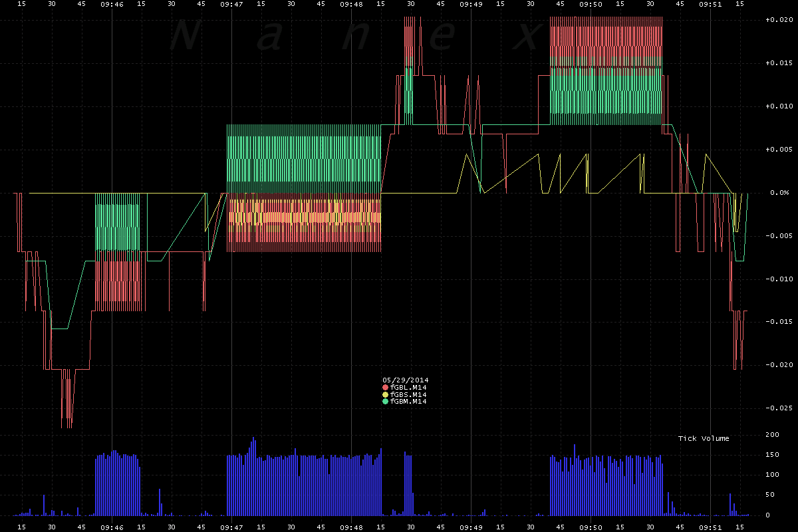The image size is (798, 532).
Task: Click the 200 volume axis label
Action: tap(772, 434)
